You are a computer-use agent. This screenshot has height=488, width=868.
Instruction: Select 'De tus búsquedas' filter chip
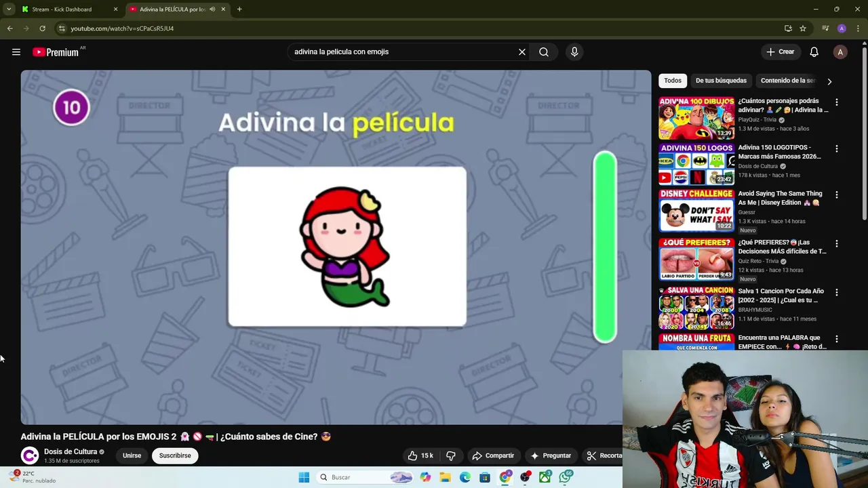tap(721, 81)
